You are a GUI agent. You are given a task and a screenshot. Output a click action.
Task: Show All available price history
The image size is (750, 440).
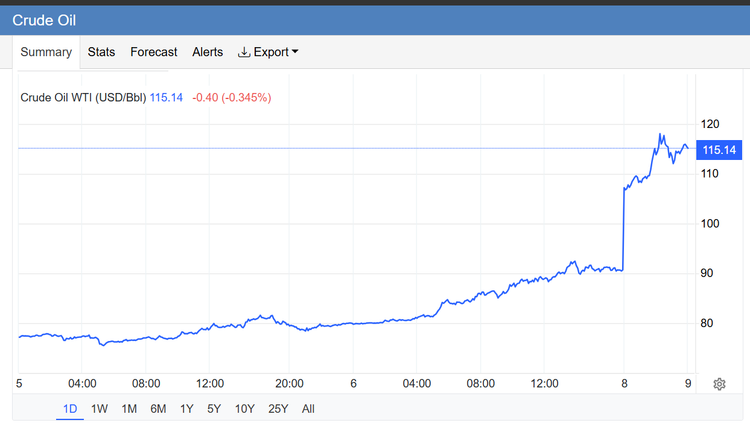(308, 408)
